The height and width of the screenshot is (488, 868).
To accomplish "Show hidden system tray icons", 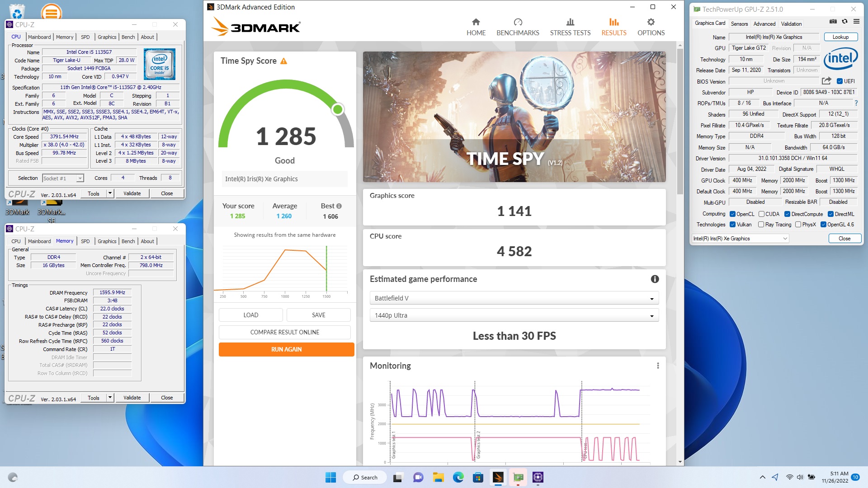I will (762, 477).
